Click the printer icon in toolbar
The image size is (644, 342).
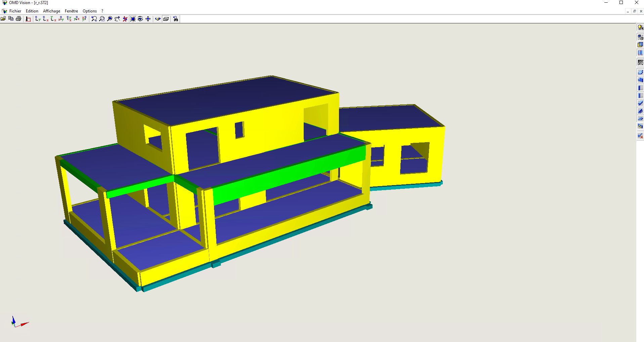point(18,19)
